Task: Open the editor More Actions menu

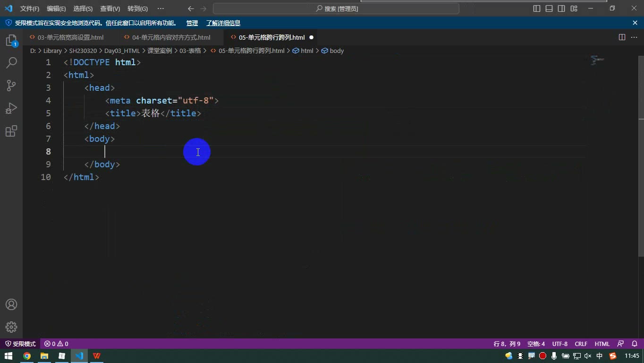Action: click(x=634, y=37)
